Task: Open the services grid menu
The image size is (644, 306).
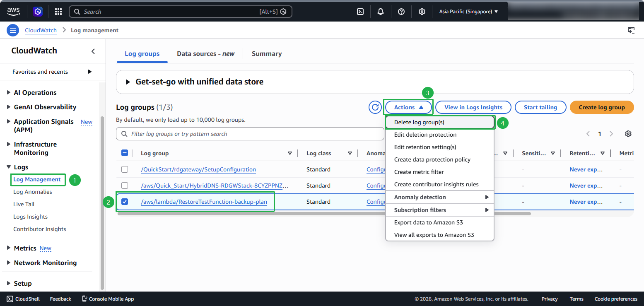Action: point(58,12)
